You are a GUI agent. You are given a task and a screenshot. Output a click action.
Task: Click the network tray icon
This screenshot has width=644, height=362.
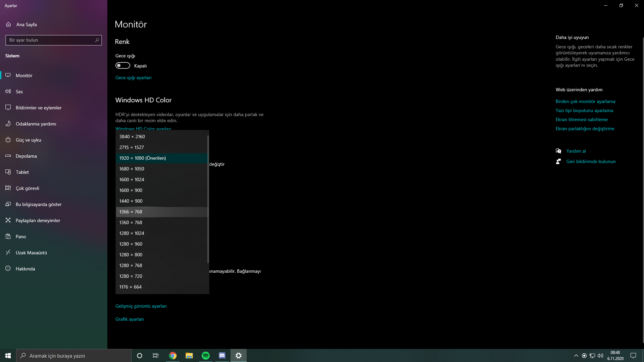click(x=592, y=356)
